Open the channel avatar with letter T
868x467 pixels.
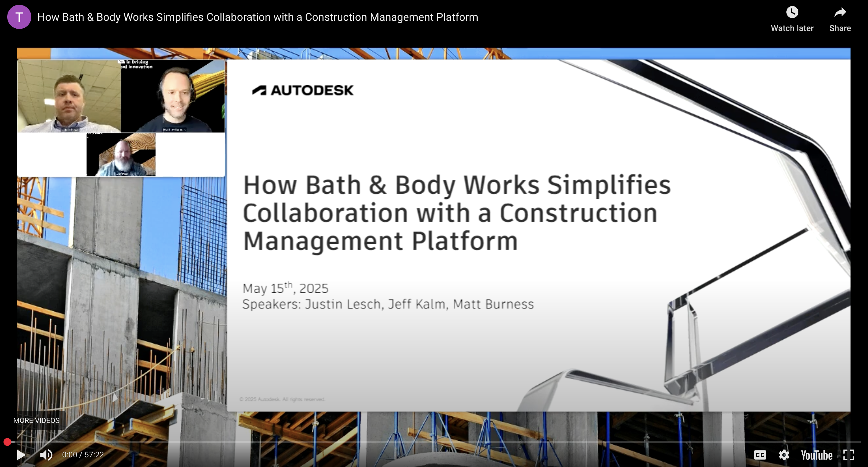pyautogui.click(x=19, y=17)
